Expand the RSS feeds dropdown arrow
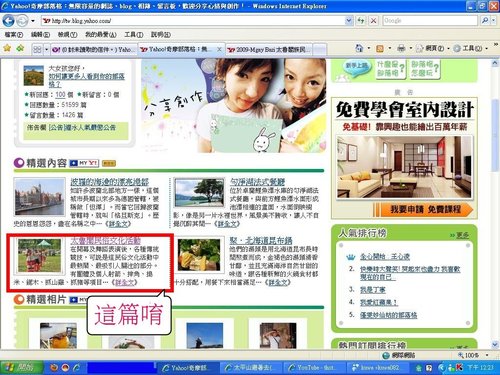 pyautogui.click(x=389, y=49)
